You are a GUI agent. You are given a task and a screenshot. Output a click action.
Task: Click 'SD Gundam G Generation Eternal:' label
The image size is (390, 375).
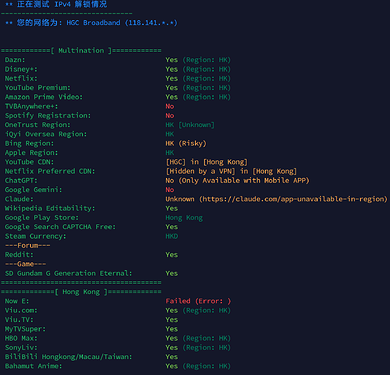click(x=68, y=274)
